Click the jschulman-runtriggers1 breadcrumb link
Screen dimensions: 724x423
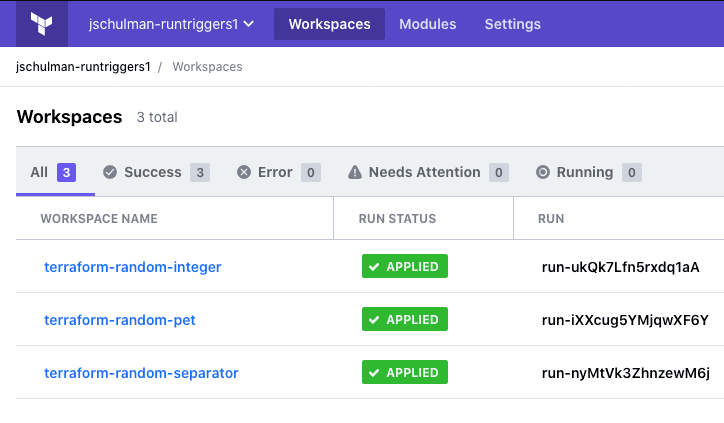pos(83,67)
